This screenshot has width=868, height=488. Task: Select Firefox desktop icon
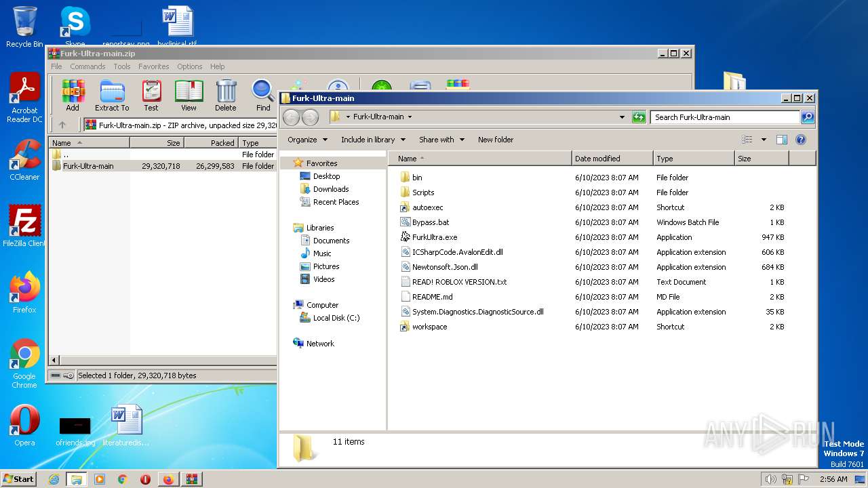coord(24,292)
